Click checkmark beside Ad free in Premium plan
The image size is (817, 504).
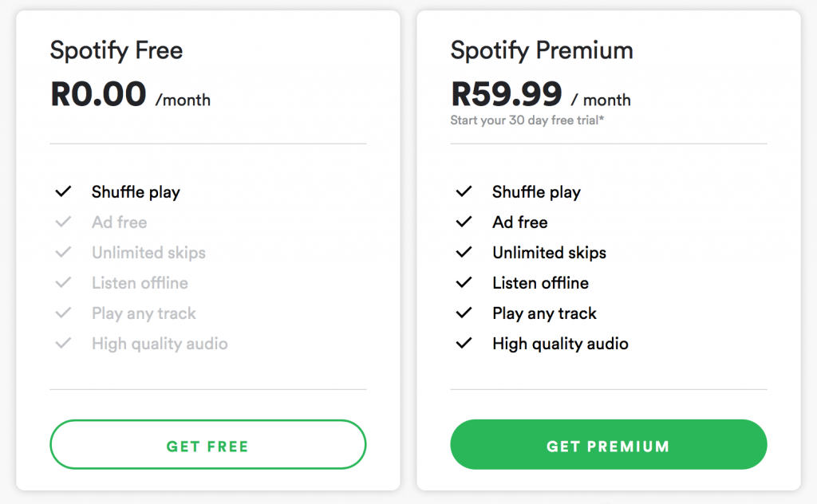[464, 222]
